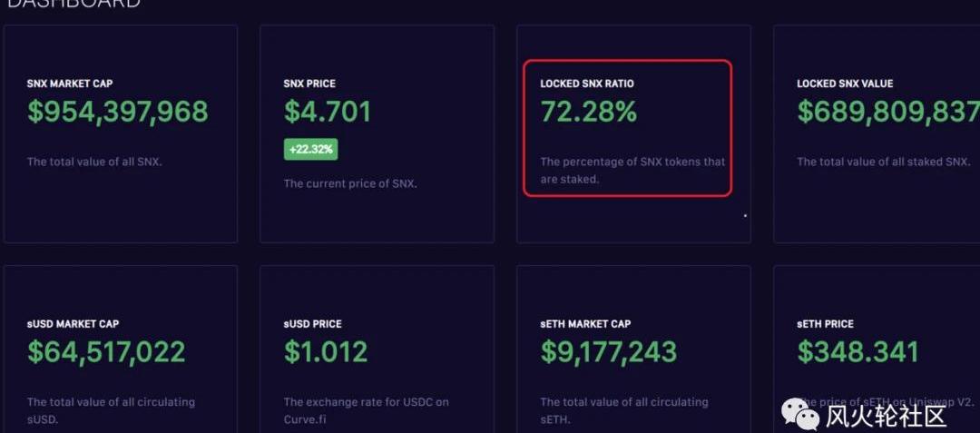The image size is (980, 433).
Task: Click the $954,397,968 market cap value
Action: (x=117, y=112)
